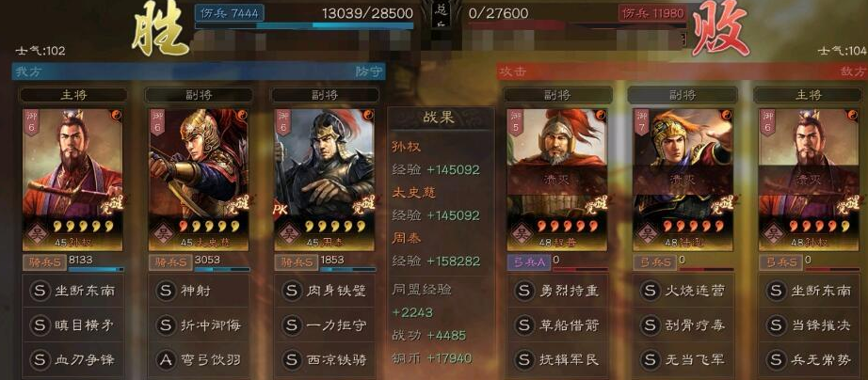Image resolution: width=868 pixels, height=380 pixels.
Task: Click the S rank icon beside 坐断东南 under 骑兵S 8133
Action: coord(40,291)
